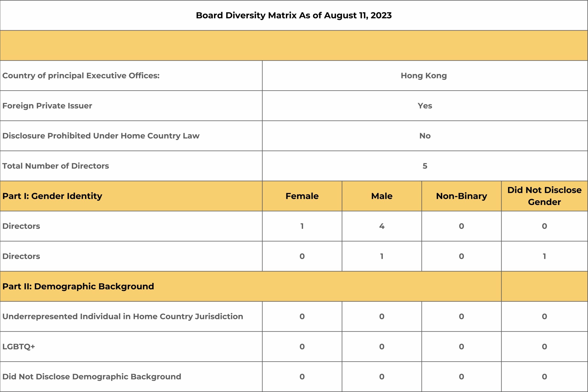Click the empty yellow banner row
The width and height of the screenshot is (588, 392).
(294, 45)
